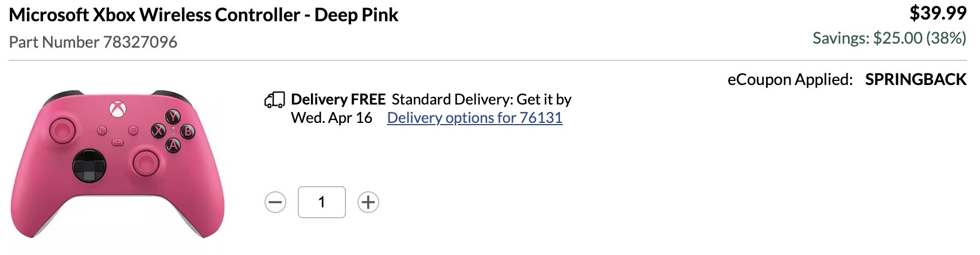The width and height of the screenshot is (980, 255).
Task: Click the Xbox logo on the controller image
Action: pos(118,109)
